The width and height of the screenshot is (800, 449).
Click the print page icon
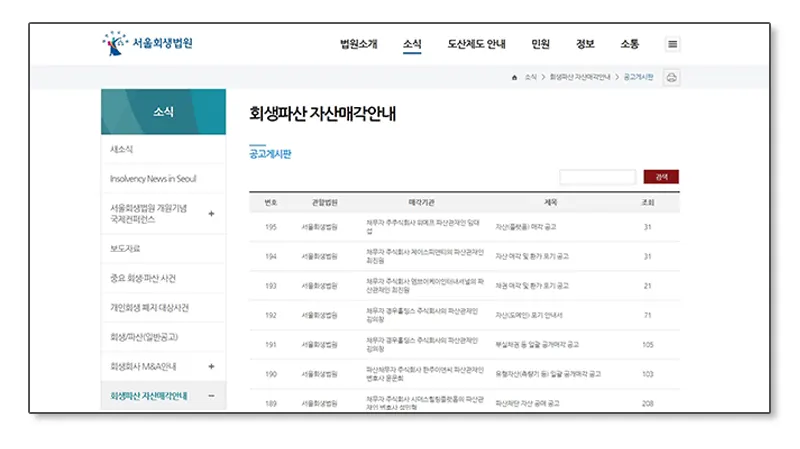(672, 77)
